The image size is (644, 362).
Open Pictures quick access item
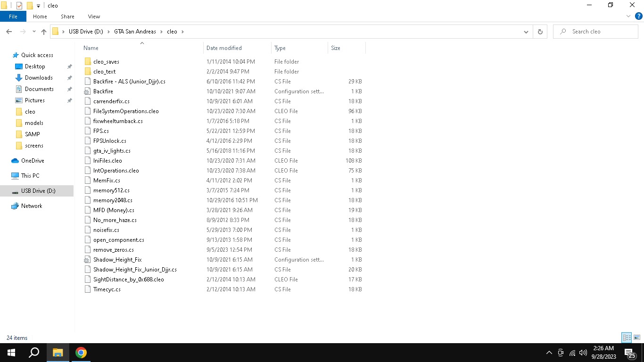pos(35,100)
